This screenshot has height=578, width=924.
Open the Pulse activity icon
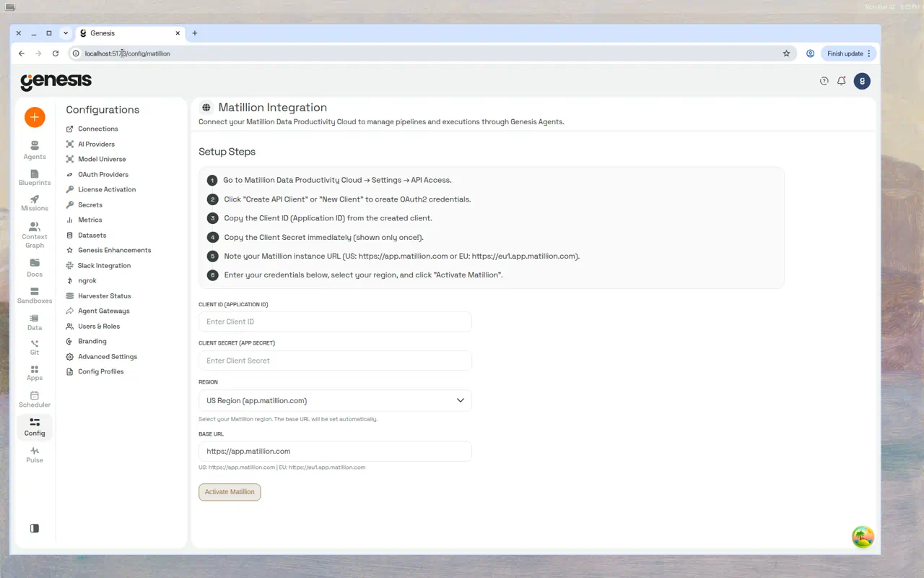pos(35,454)
